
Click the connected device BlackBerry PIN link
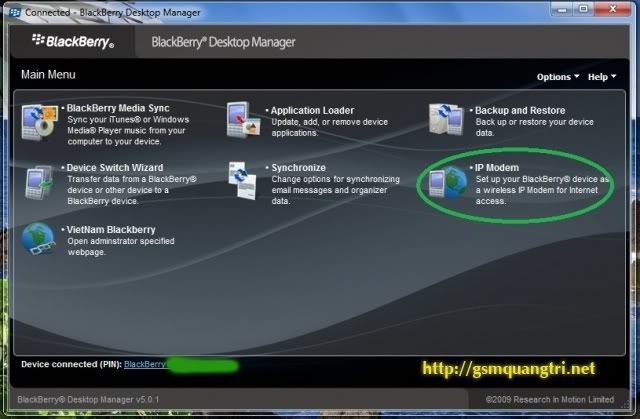tap(145, 364)
